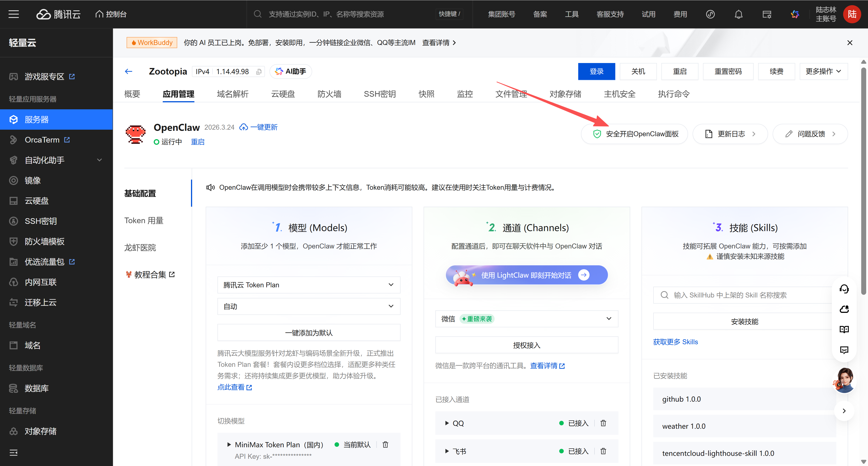
Task: Click the 授权接入 button
Action: click(x=527, y=345)
